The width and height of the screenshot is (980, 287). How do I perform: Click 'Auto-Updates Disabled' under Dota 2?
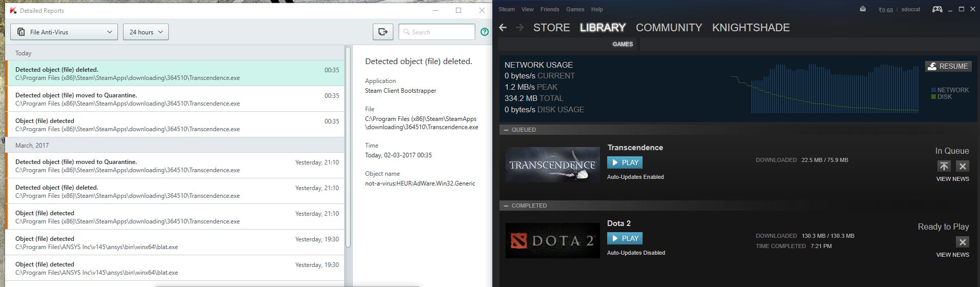pyautogui.click(x=636, y=253)
